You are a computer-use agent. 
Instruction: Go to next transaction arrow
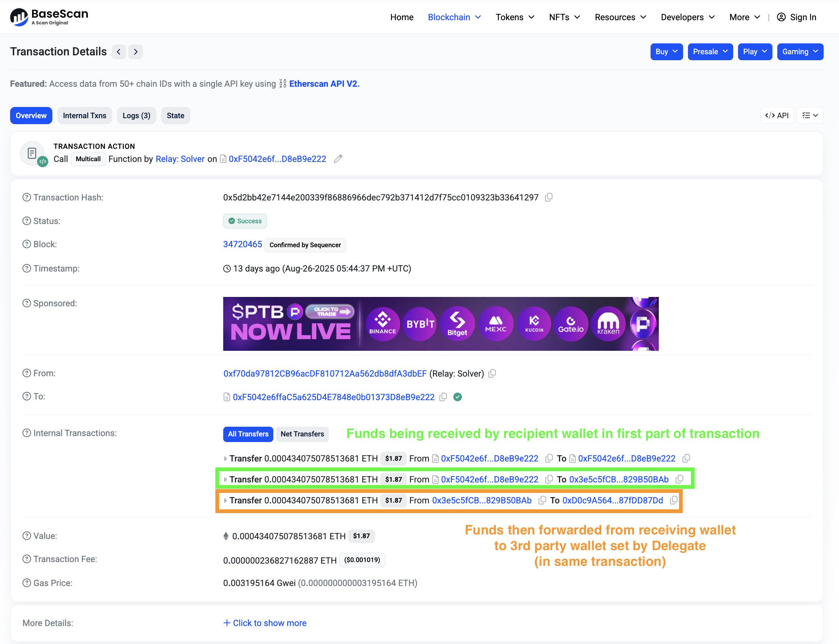pos(136,52)
